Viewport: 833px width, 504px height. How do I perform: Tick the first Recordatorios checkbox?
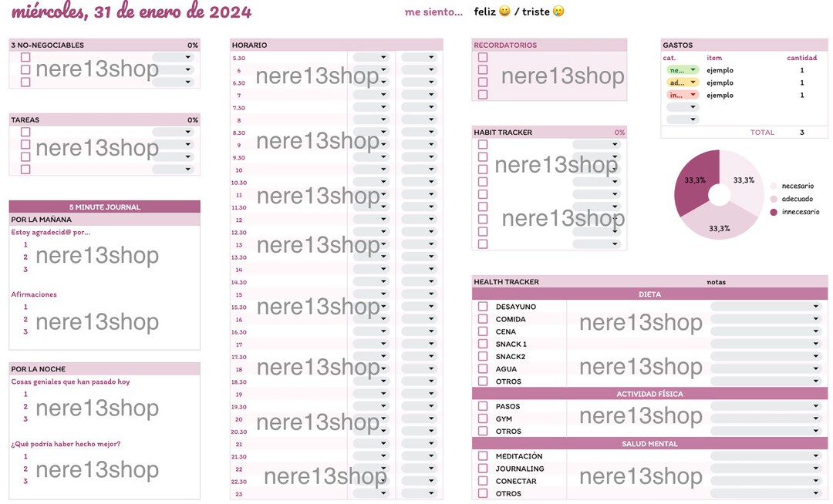483,57
